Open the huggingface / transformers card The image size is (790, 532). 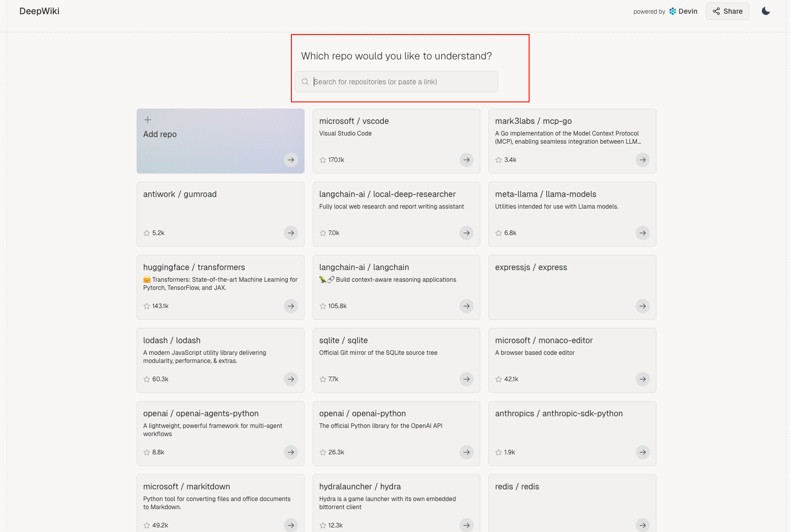220,287
